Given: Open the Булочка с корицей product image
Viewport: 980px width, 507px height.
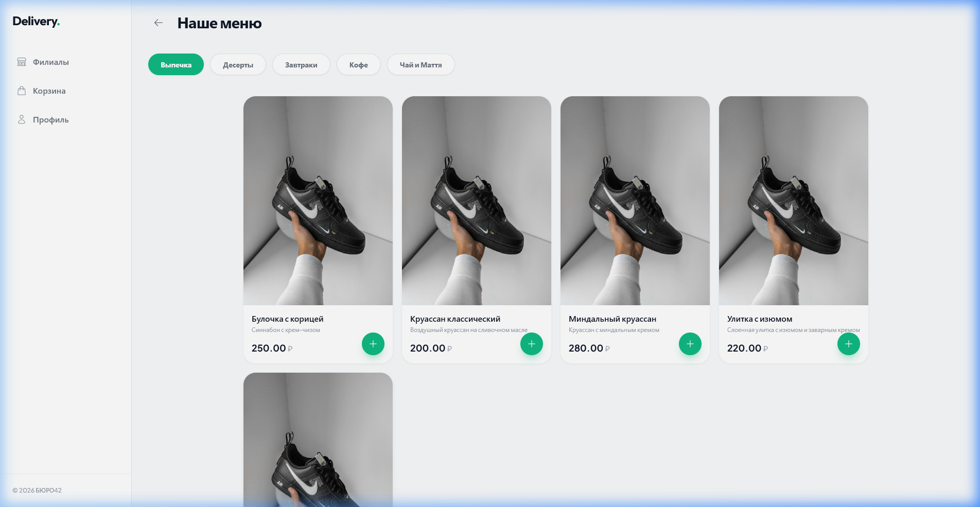Looking at the screenshot, I should point(318,201).
